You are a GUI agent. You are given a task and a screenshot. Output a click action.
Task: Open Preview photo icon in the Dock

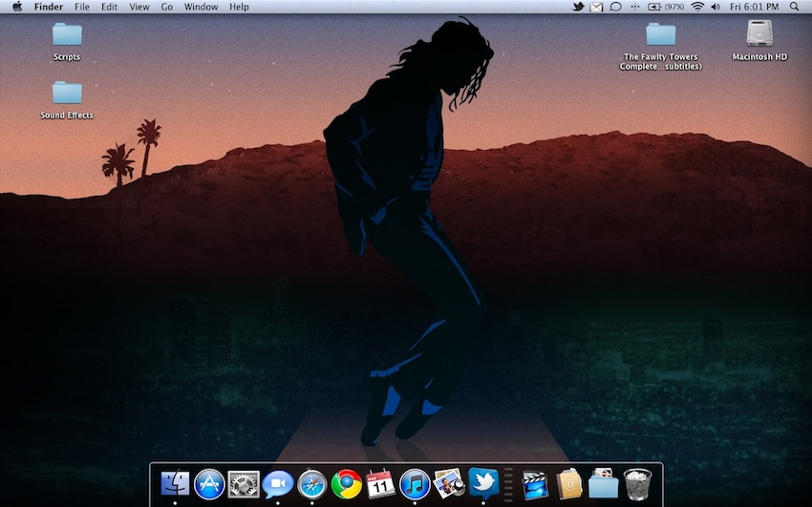(x=448, y=483)
